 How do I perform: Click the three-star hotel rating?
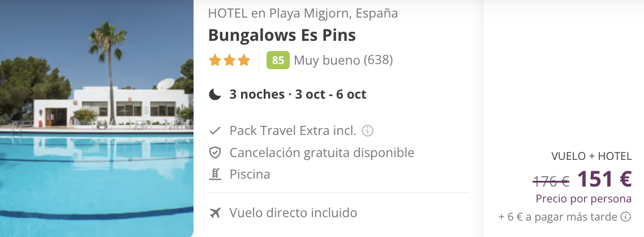[x=230, y=61]
